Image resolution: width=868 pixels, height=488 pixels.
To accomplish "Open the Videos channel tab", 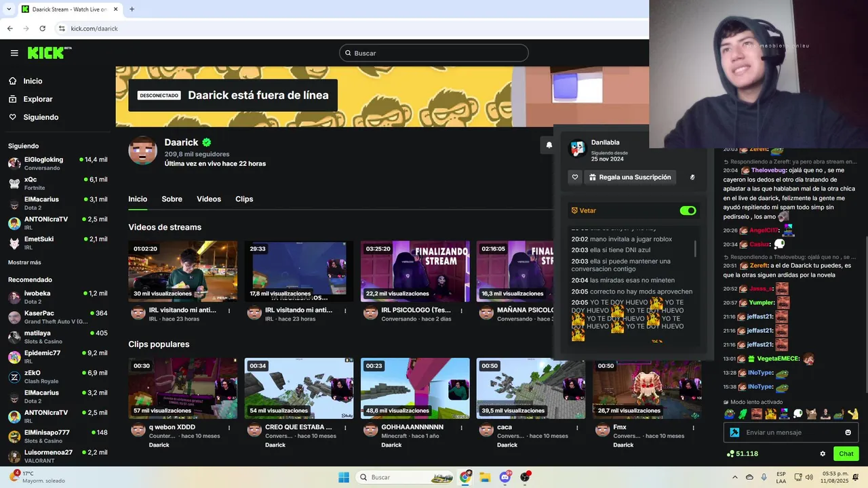I will pos(209,199).
